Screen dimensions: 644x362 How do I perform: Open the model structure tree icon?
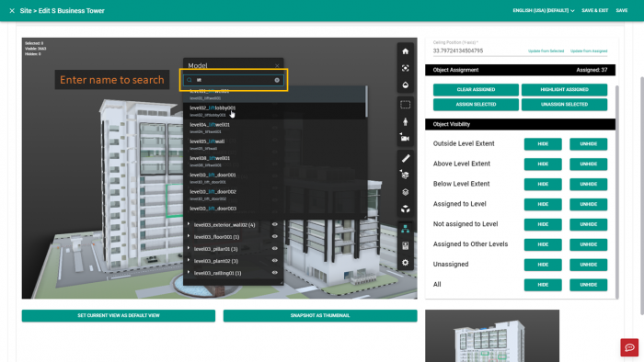pos(405,229)
